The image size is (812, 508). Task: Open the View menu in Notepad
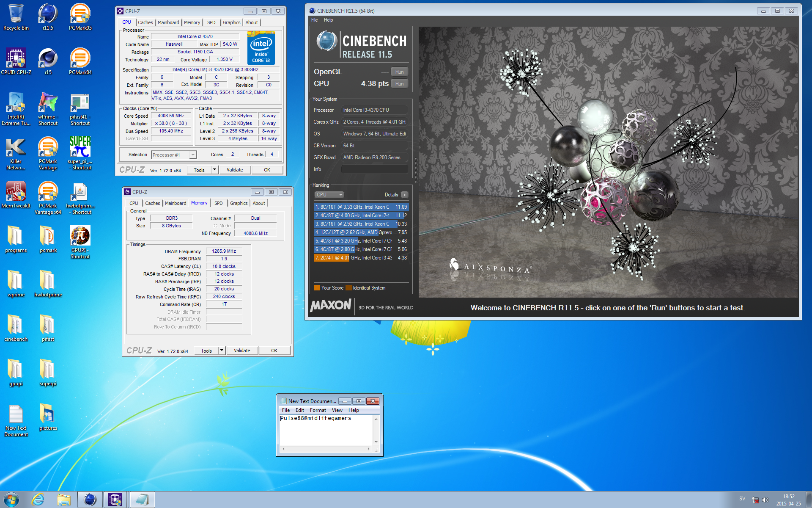[x=337, y=410]
